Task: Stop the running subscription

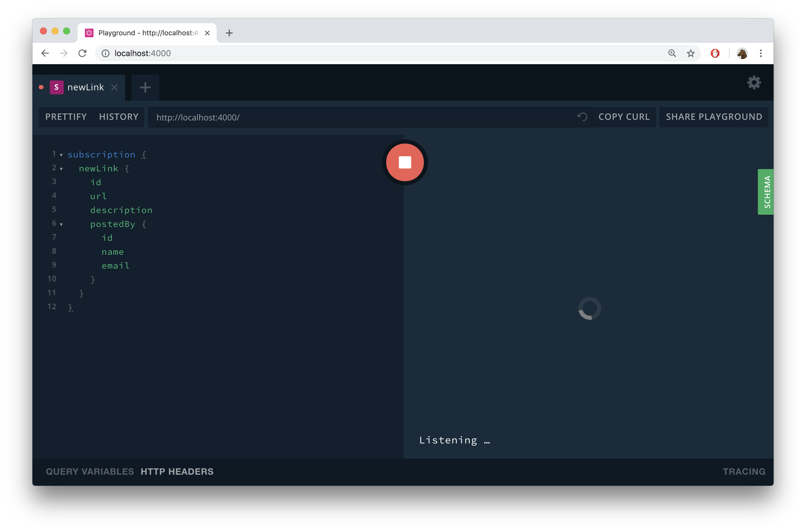Action: tap(404, 162)
